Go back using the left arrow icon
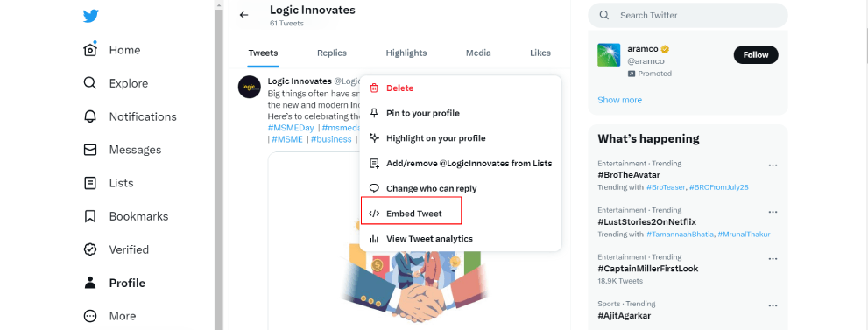 coord(243,15)
